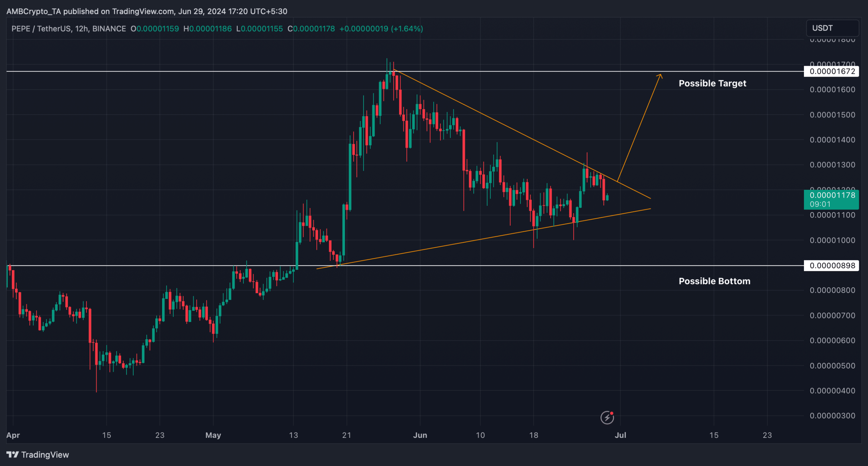Click the 0.00001500 price axis label

[832, 115]
